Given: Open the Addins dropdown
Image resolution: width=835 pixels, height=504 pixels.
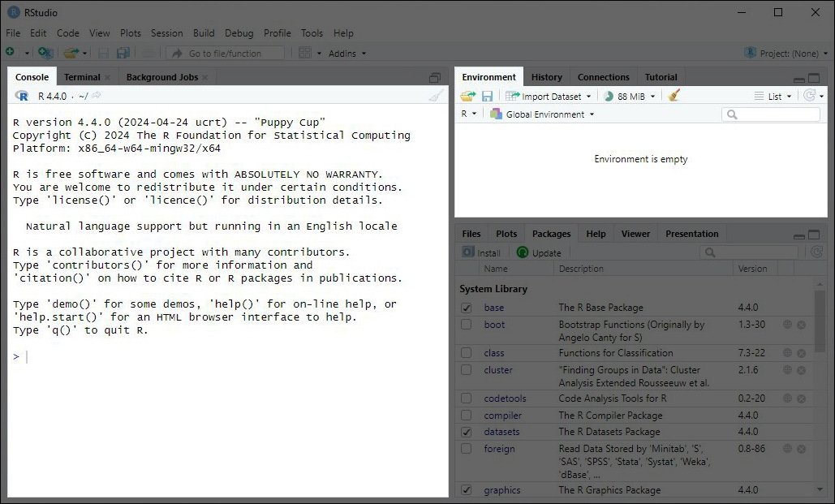Looking at the screenshot, I should coord(347,54).
